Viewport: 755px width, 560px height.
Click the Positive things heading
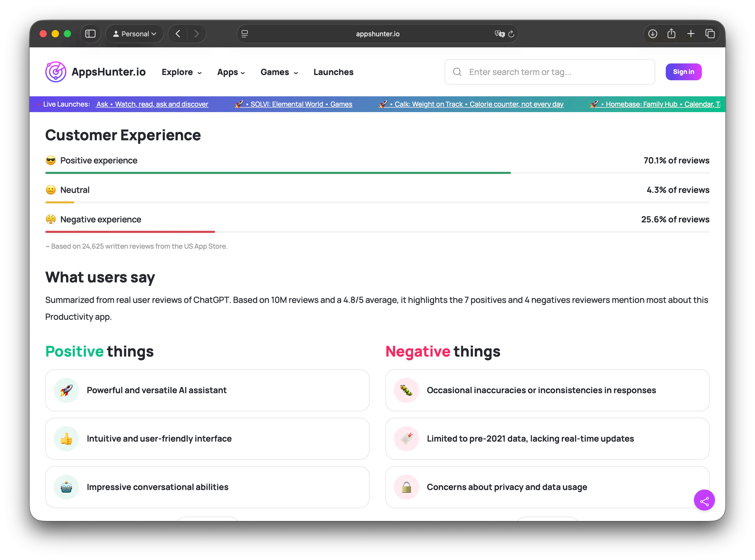coord(99,351)
